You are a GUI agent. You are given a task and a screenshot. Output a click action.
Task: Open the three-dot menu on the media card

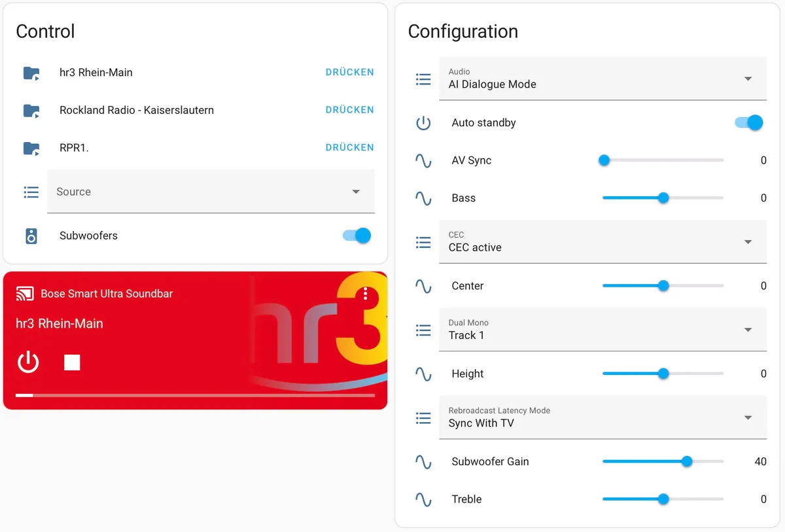366,294
